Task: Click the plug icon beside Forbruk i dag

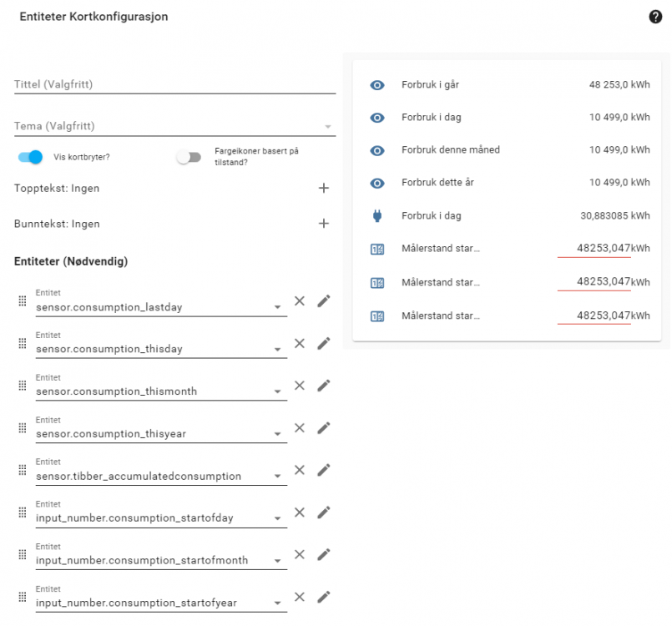Action: [376, 215]
